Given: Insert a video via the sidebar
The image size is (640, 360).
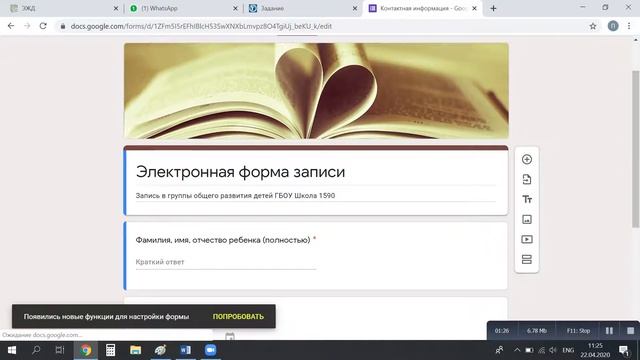Looking at the screenshot, I should tap(527, 239).
